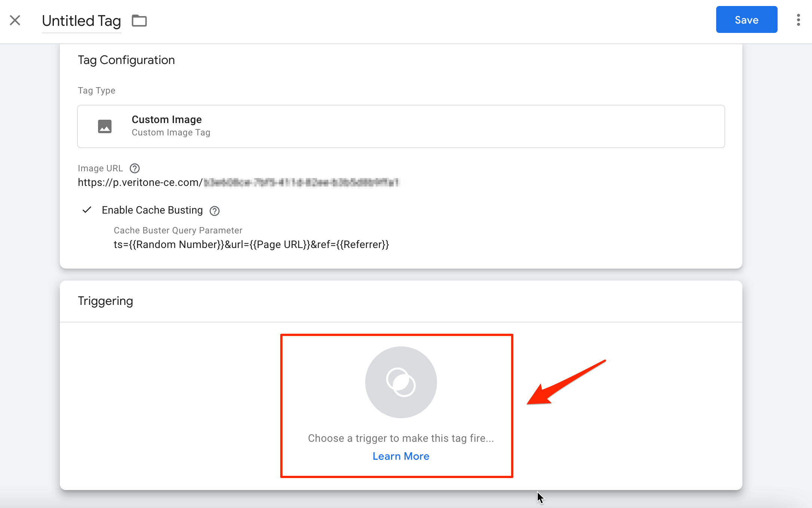This screenshot has width=812, height=508.
Task: Select the Custom Image tag type box
Action: (401, 126)
